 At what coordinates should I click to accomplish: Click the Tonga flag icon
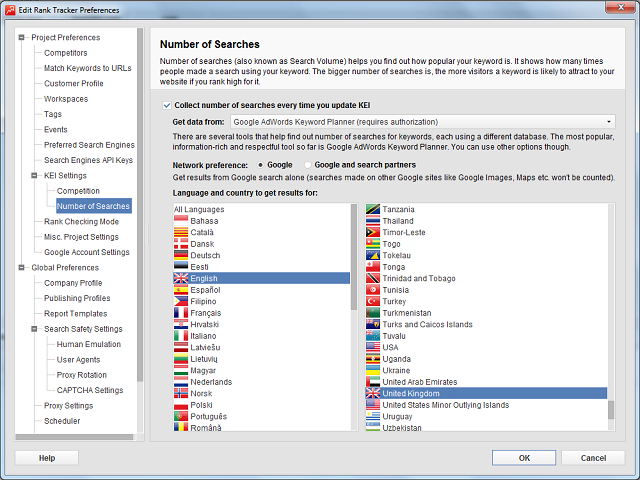[x=373, y=267]
